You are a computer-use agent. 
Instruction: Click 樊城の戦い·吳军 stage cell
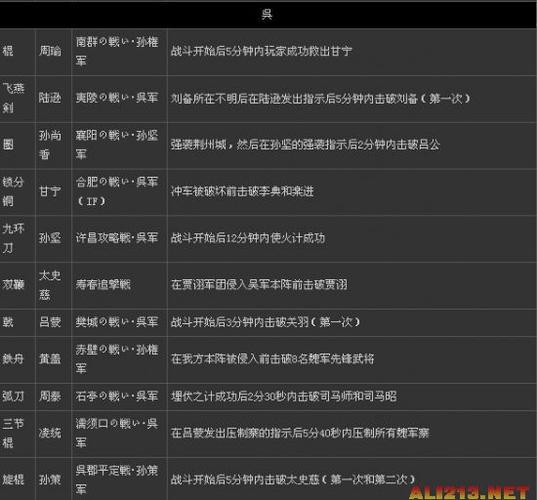119,323
